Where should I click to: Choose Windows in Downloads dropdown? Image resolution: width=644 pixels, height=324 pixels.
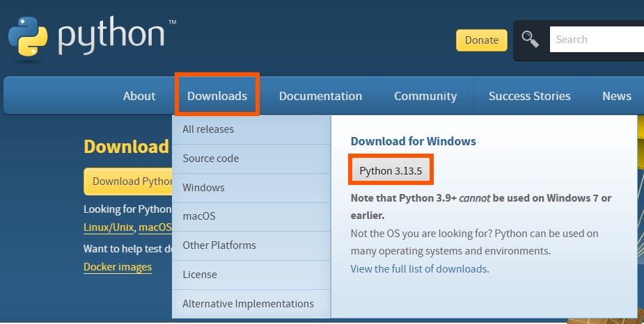point(251,188)
